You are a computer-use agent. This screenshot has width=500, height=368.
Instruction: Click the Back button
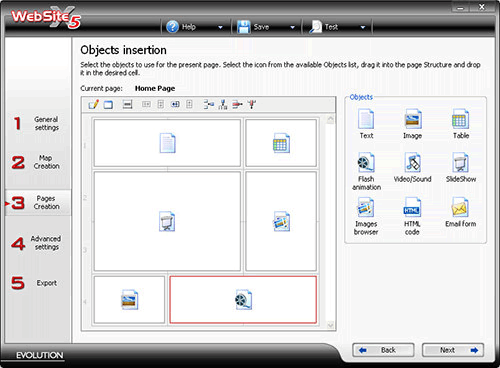tap(383, 350)
